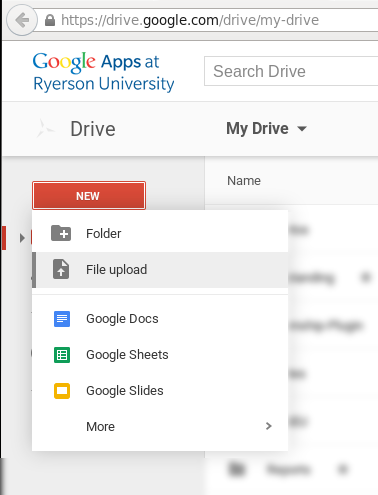
Task: Expand the More submenu chevron
Action: point(269,426)
